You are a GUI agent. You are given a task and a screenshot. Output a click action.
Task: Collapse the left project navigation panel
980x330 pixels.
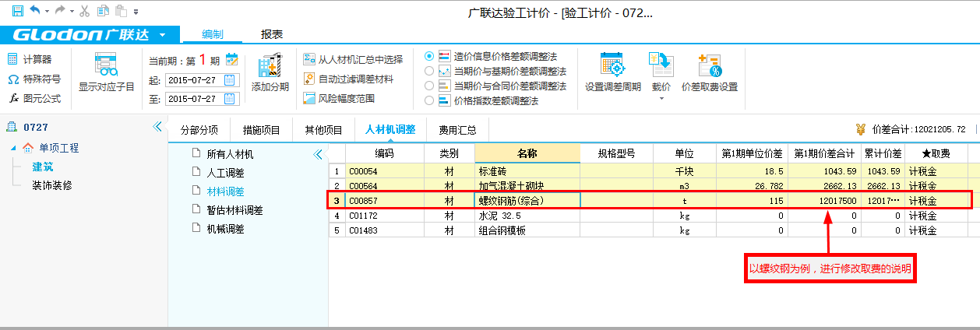tap(157, 127)
